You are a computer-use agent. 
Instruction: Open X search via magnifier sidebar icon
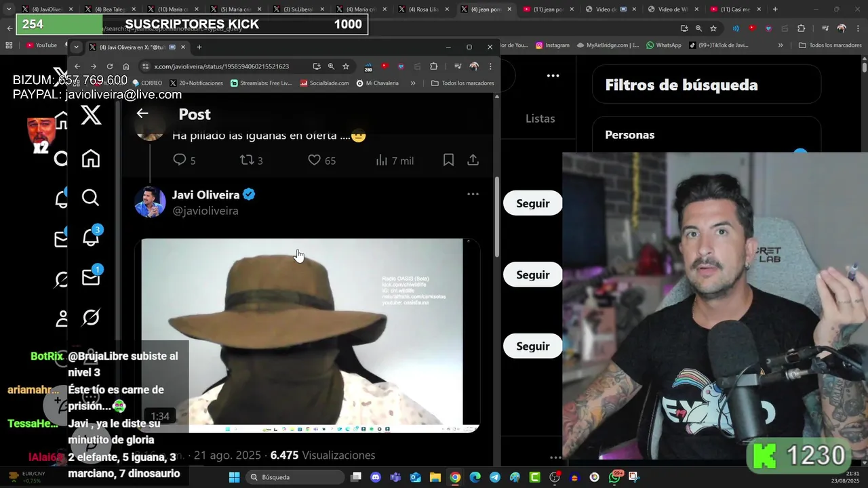click(x=91, y=197)
